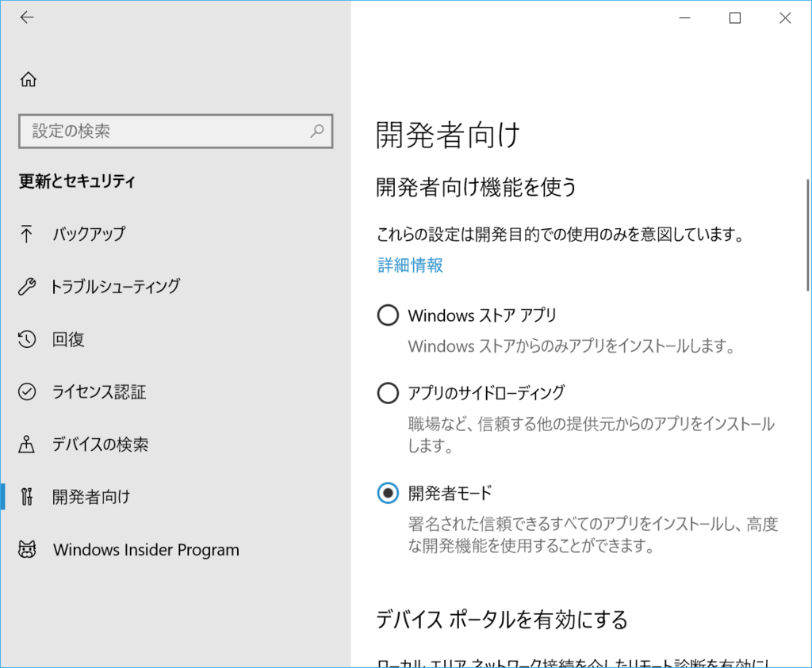Select the 開発者モード radio button
Viewport: 812px width, 668px height.
pos(388,493)
